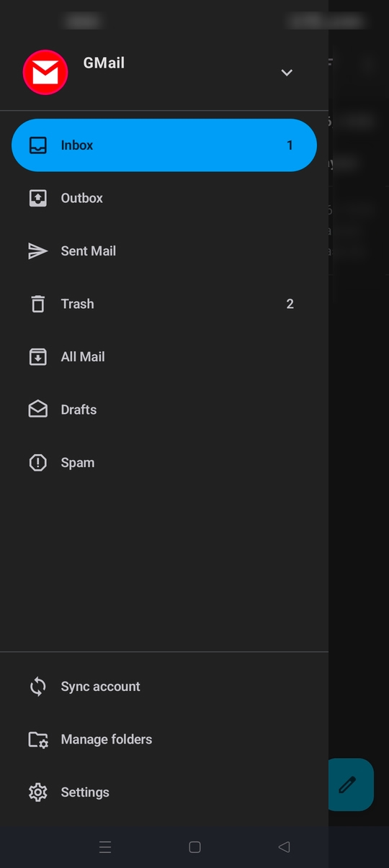Open recent apps from navigation bar
The image size is (389, 868).
click(x=105, y=847)
